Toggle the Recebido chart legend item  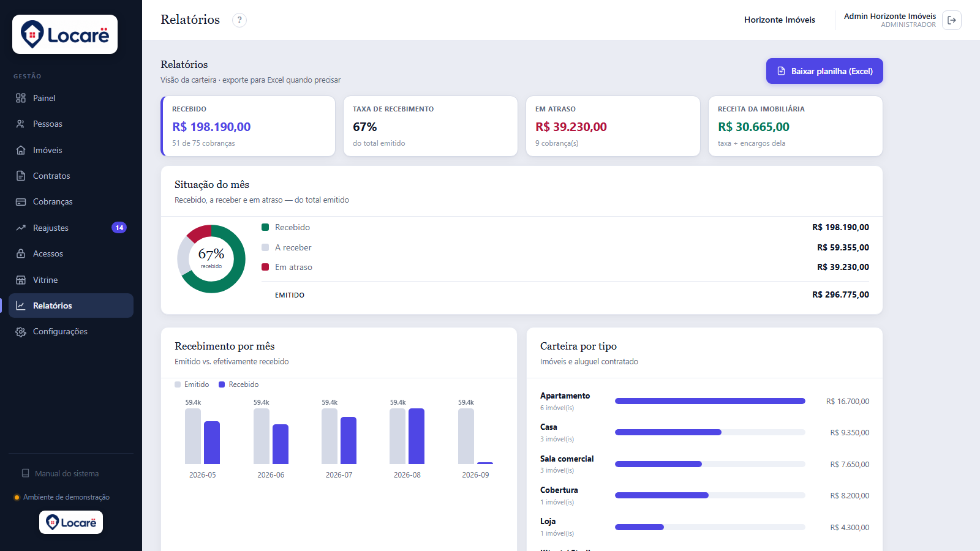239,384
